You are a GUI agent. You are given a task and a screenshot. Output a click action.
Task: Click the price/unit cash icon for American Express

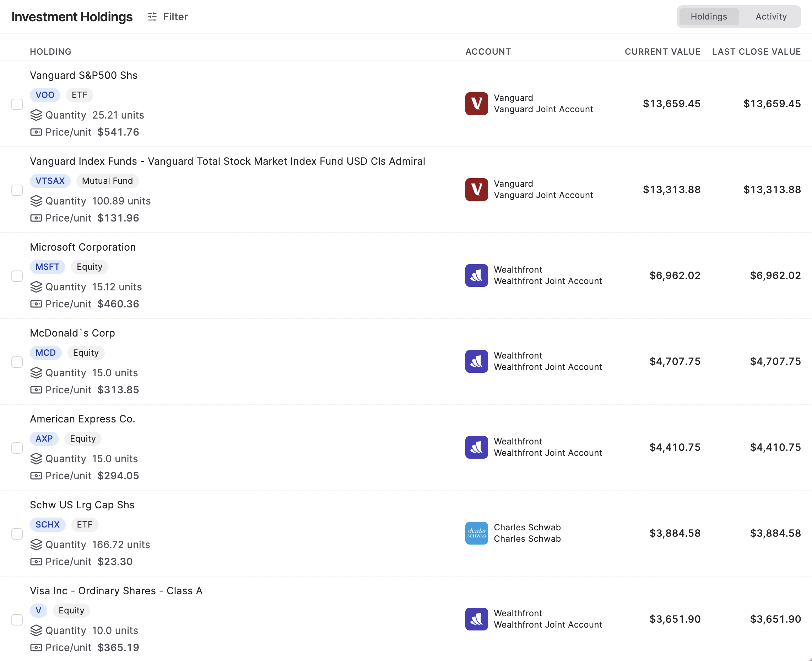[x=36, y=476]
